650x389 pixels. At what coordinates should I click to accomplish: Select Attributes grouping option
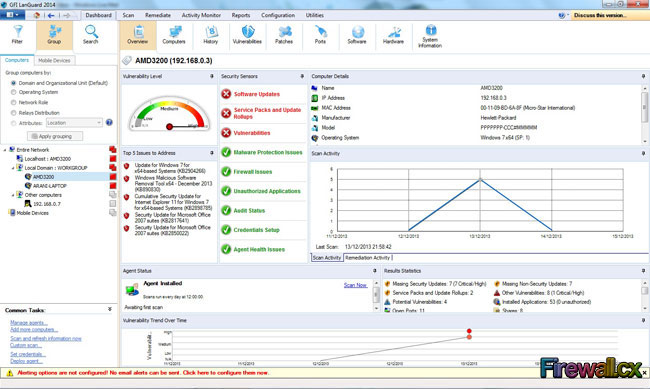pyautogui.click(x=14, y=123)
